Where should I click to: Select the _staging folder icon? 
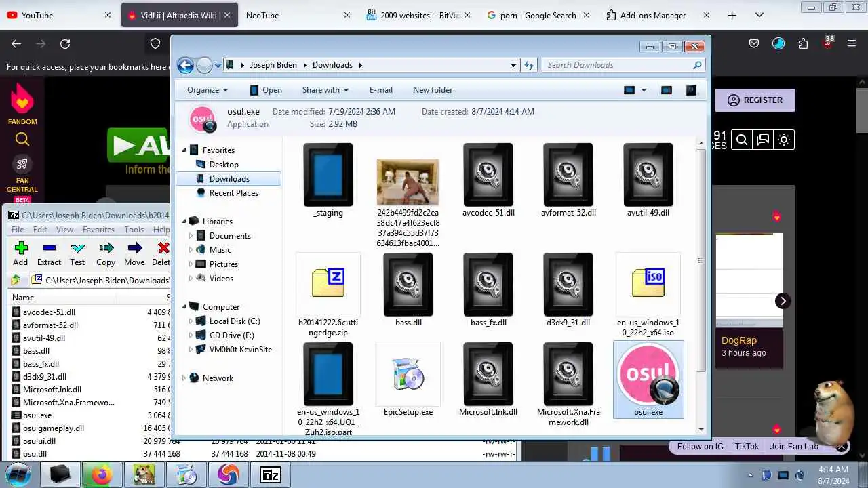[328, 175]
